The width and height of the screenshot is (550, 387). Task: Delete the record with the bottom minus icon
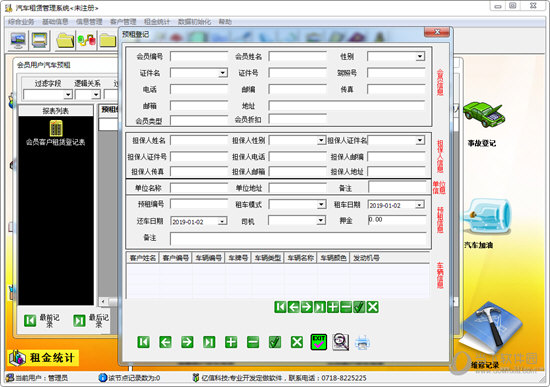[253, 342]
